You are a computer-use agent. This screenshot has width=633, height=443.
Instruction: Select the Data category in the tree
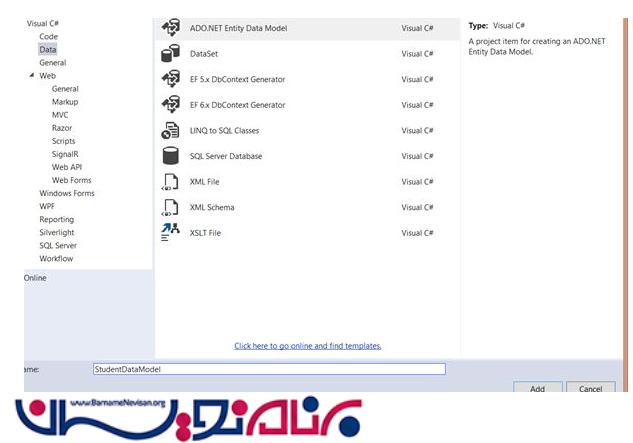click(x=48, y=49)
